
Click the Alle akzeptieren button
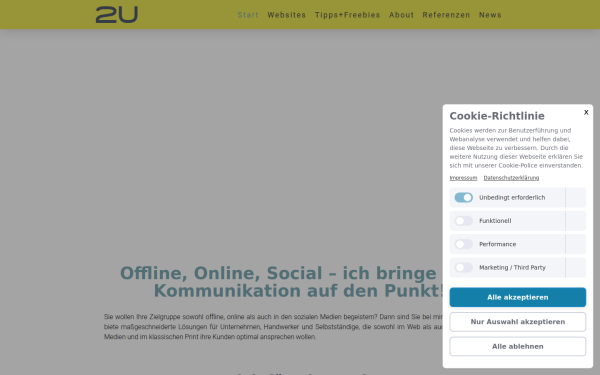click(517, 297)
